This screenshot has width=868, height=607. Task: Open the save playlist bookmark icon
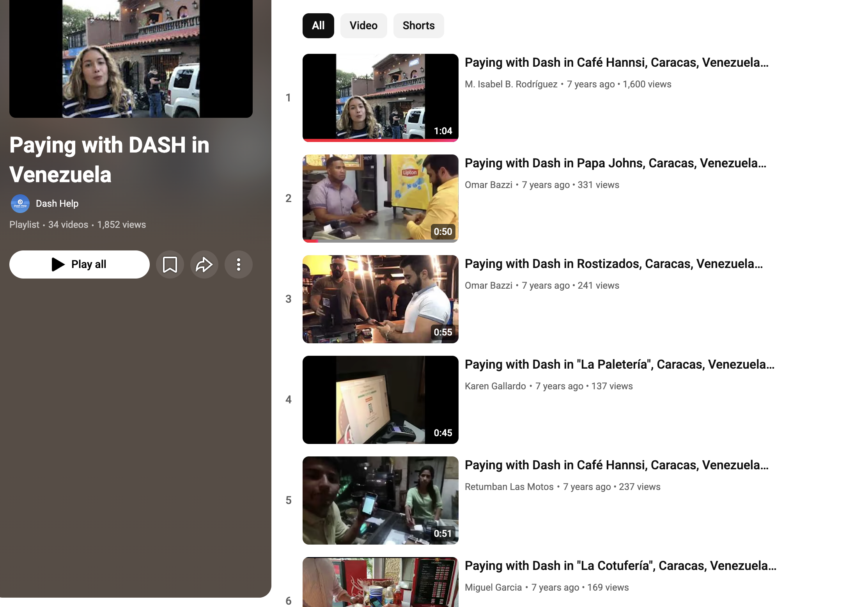click(x=170, y=264)
